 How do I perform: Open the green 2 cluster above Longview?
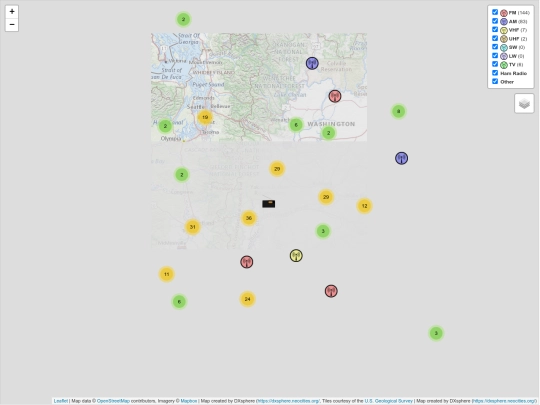182,175
